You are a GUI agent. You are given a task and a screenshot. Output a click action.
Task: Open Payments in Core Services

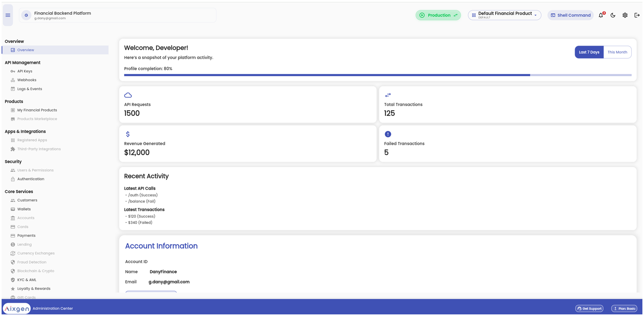(x=26, y=235)
